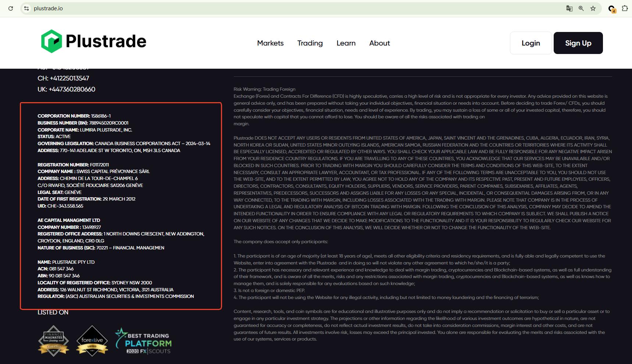Bookmark this page with the star icon
The width and height of the screenshot is (632, 364).
593,8
